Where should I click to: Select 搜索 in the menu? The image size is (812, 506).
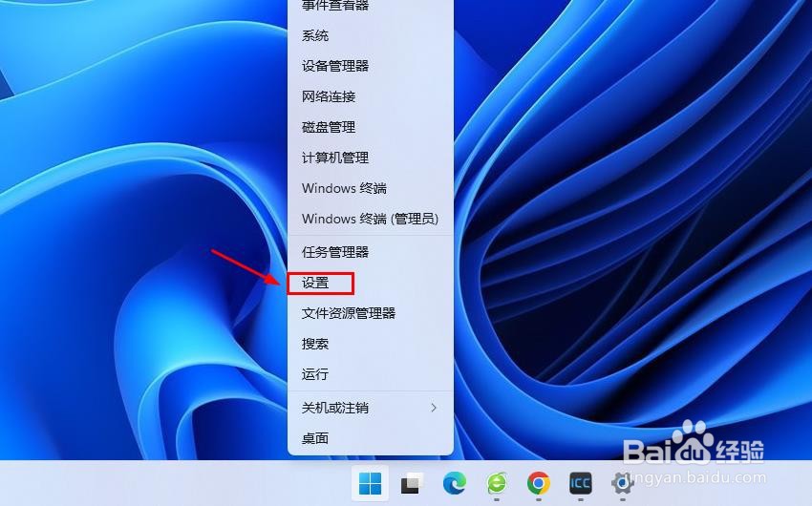pyautogui.click(x=371, y=344)
